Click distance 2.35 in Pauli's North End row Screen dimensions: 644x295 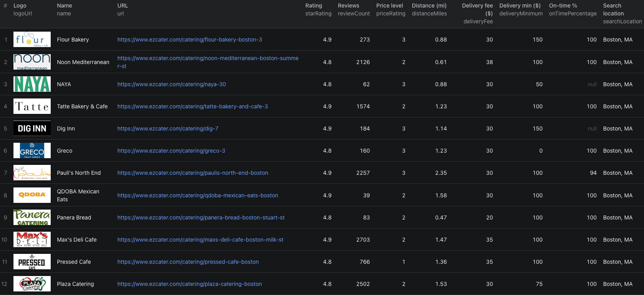click(441, 173)
